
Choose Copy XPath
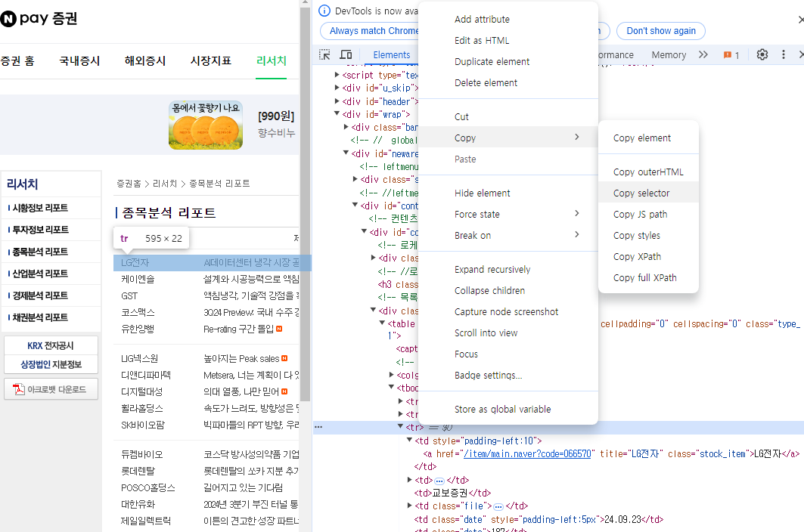[x=648, y=257]
